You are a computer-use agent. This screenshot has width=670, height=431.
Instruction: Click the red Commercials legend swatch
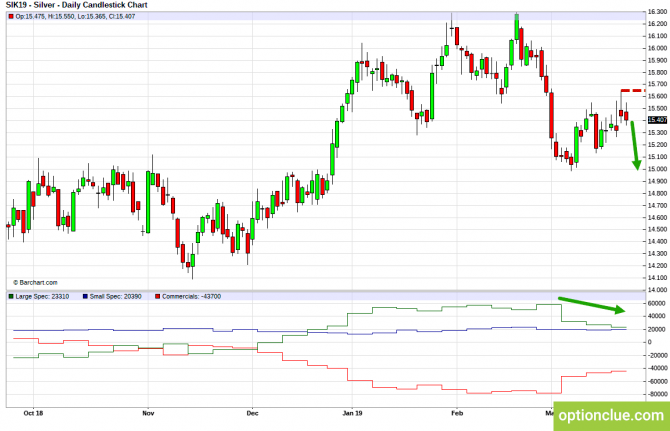click(158, 296)
